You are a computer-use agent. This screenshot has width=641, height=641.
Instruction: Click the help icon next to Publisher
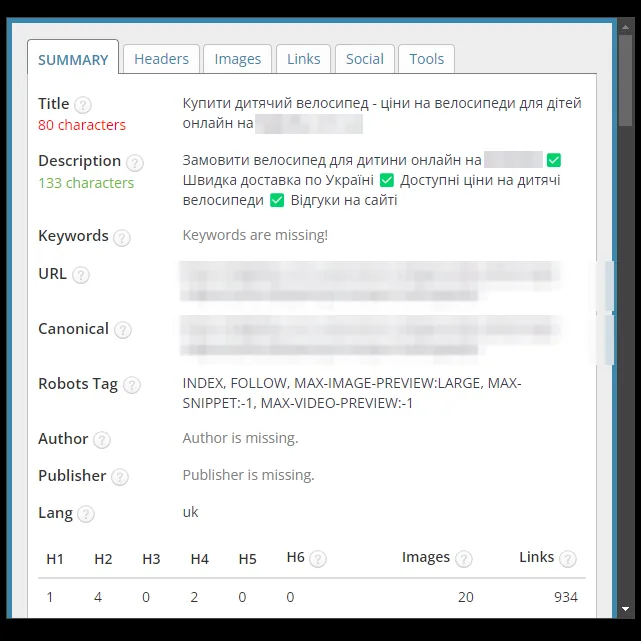pos(120,477)
